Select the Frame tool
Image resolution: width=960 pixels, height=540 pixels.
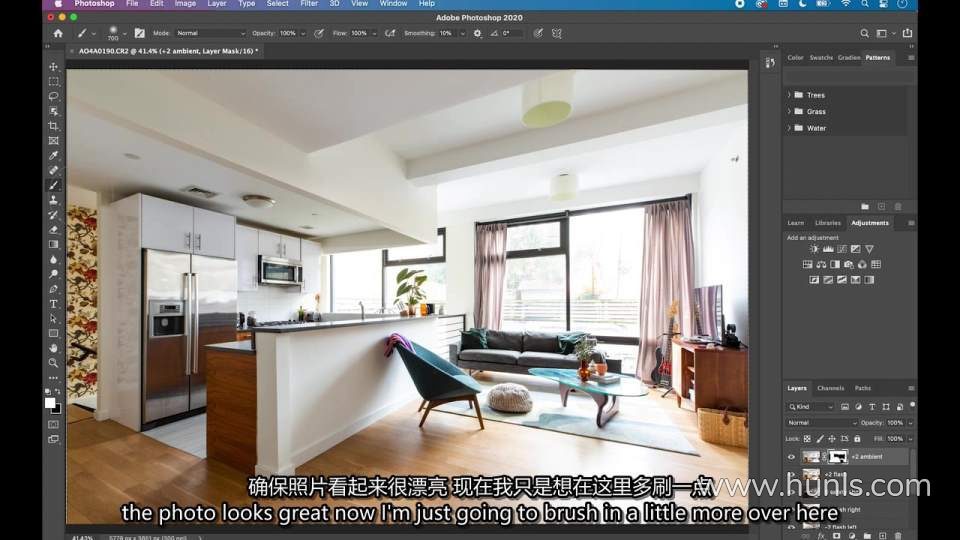pyautogui.click(x=54, y=141)
